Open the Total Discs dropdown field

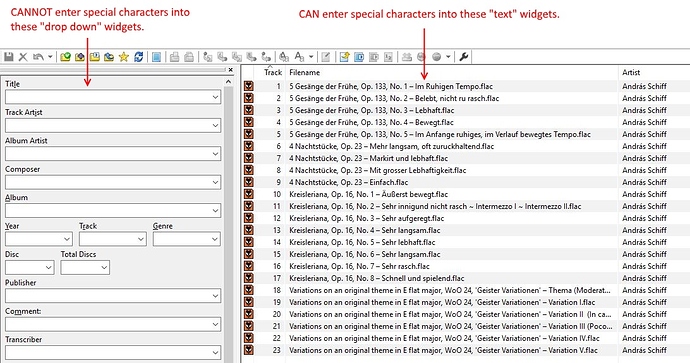85,267
